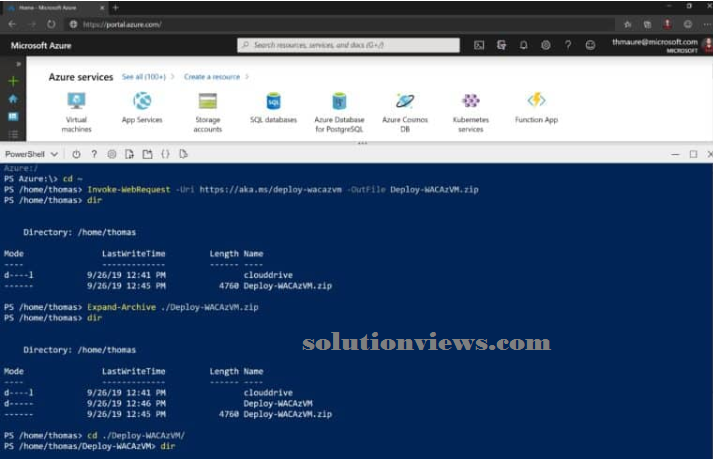Go to Home in left sidebar
713x459 pixels.
pyautogui.click(x=13, y=99)
